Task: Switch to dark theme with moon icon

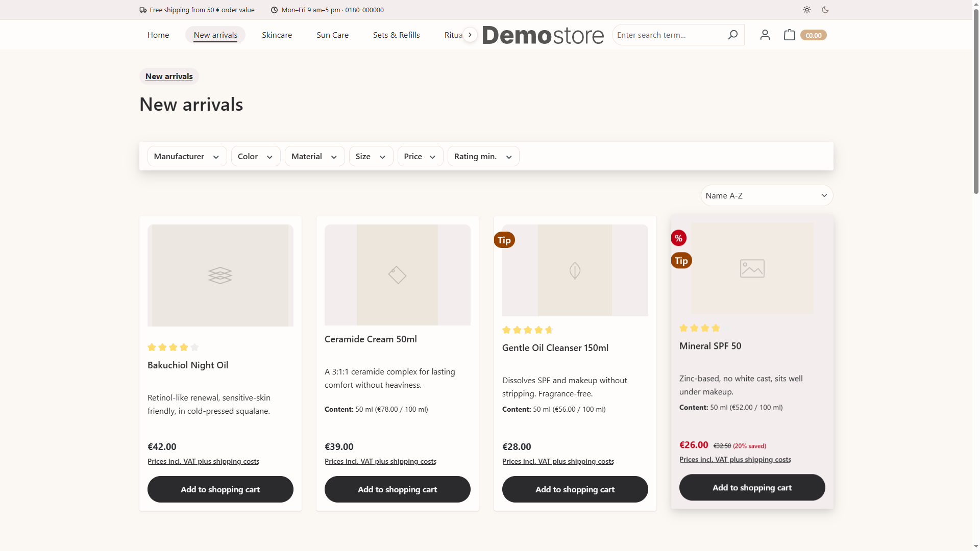Action: coord(825,10)
